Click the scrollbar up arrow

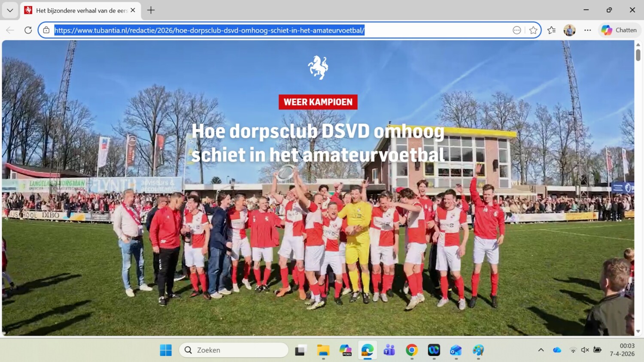638,45
